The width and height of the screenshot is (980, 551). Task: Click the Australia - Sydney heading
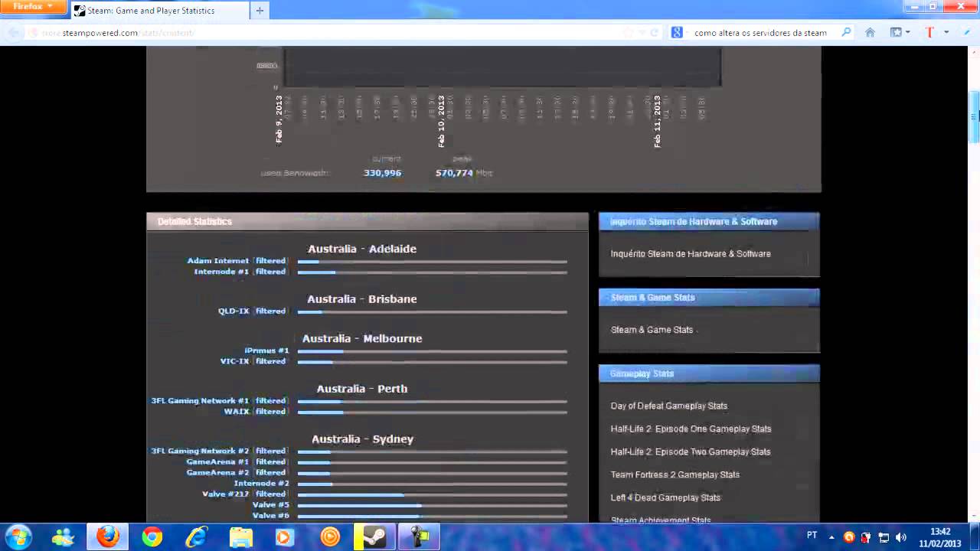[362, 439]
